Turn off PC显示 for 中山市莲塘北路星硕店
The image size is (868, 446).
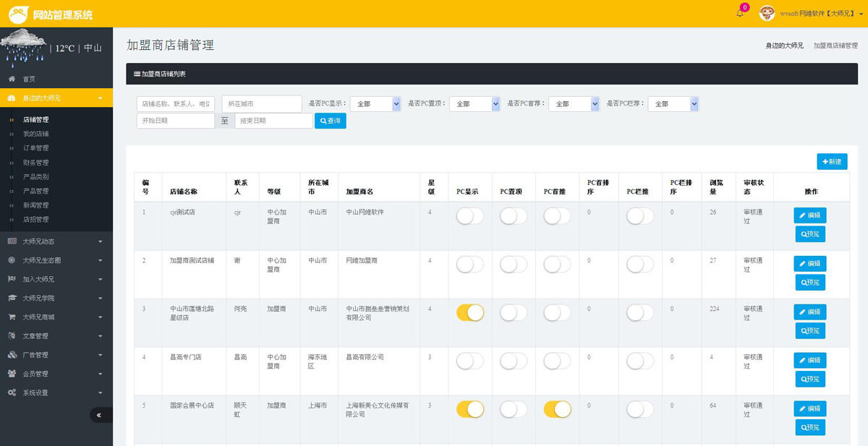coord(469,312)
